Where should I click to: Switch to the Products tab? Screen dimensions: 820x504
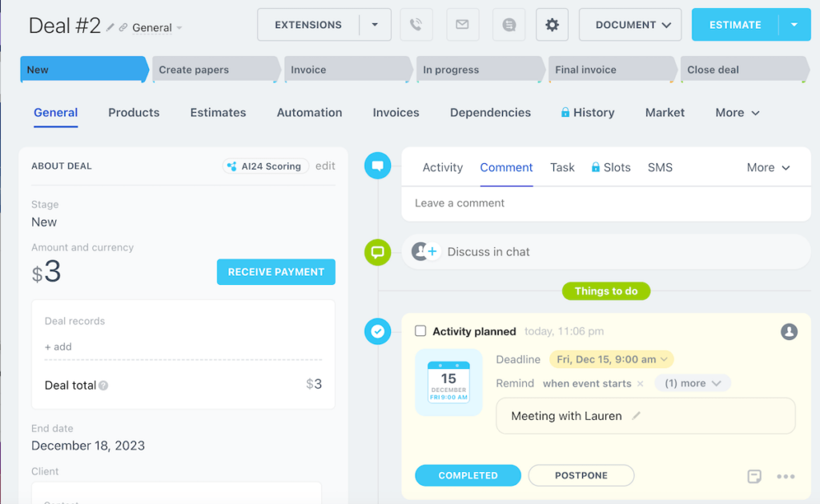coord(133,113)
